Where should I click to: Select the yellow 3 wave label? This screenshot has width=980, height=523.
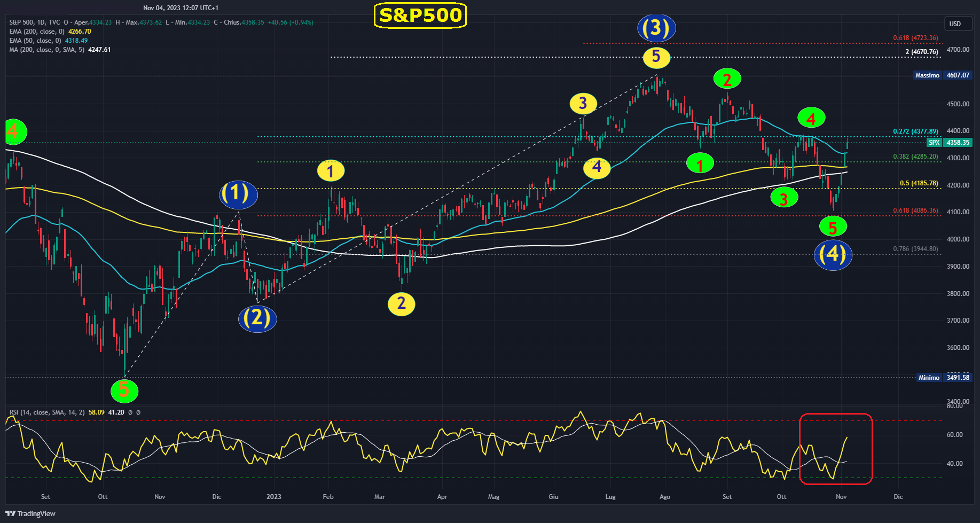[583, 103]
